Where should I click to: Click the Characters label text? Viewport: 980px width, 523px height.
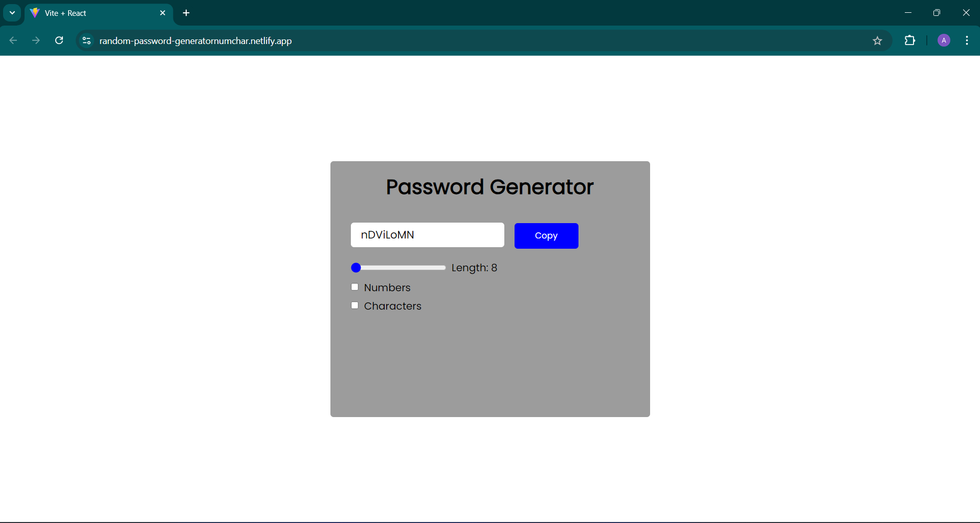[393, 306]
